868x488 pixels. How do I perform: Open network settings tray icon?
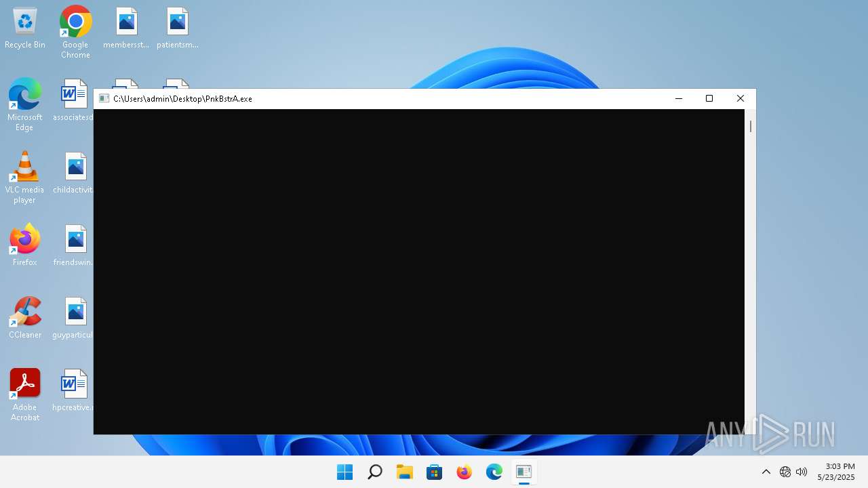click(785, 472)
